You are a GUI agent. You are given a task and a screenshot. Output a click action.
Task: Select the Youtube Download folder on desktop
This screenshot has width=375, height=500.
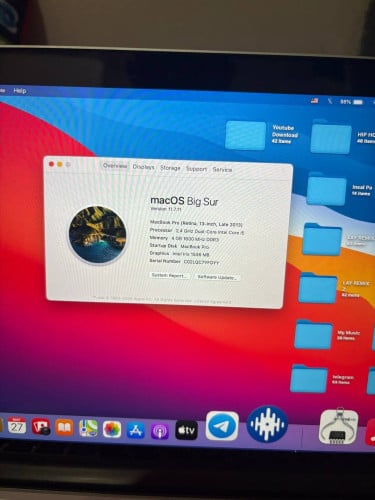(x=246, y=135)
